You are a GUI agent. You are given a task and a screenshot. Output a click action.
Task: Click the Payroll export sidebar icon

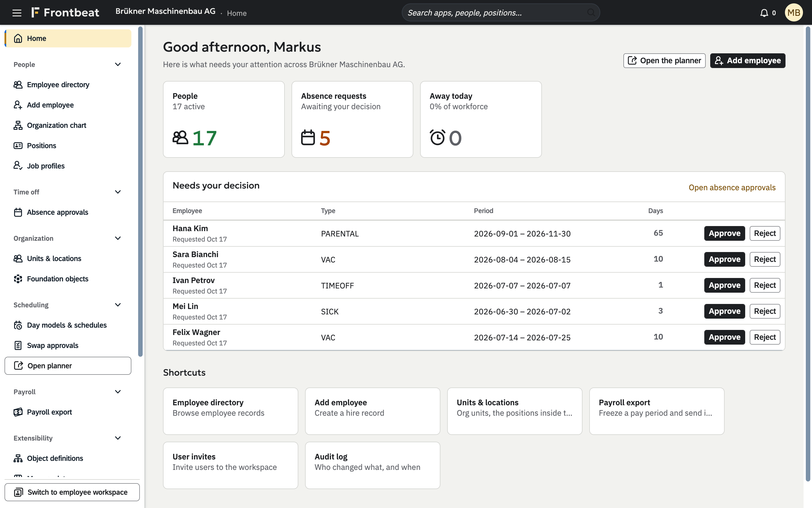[18, 412]
